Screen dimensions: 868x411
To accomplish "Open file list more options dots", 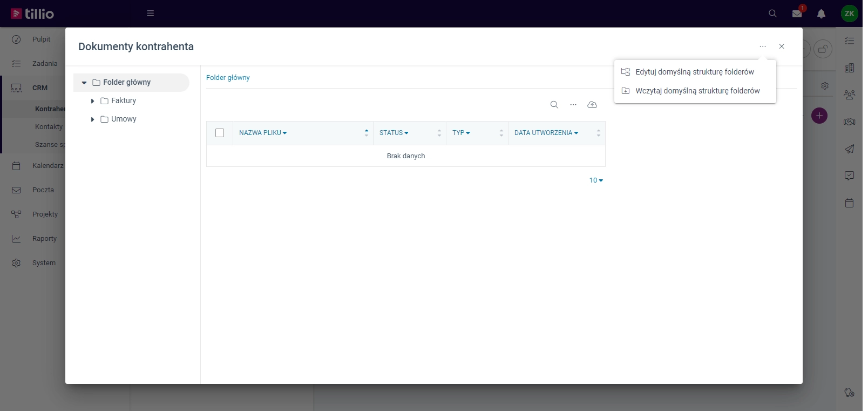I will (573, 105).
